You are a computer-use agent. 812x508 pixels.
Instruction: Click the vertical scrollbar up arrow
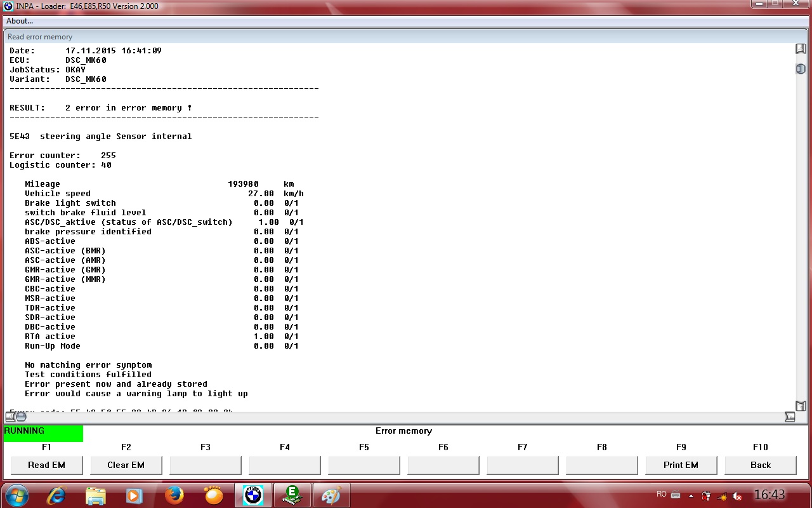[x=801, y=49]
